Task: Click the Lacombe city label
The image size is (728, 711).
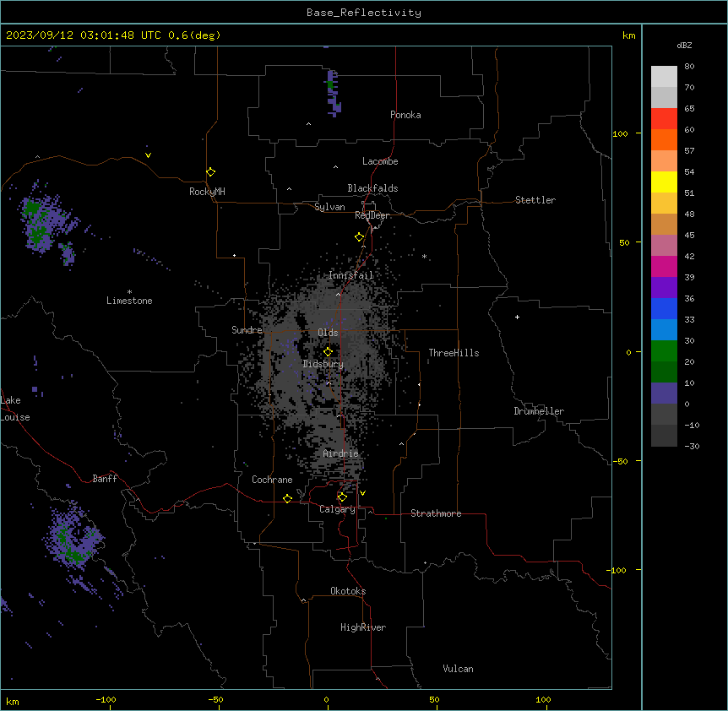Action: [380, 161]
